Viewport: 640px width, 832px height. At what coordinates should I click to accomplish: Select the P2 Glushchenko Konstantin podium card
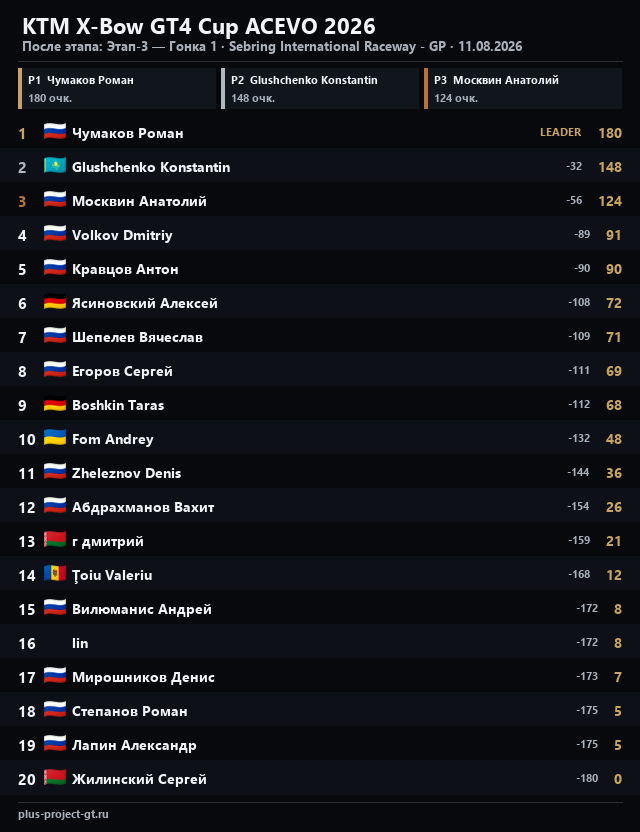[320, 89]
